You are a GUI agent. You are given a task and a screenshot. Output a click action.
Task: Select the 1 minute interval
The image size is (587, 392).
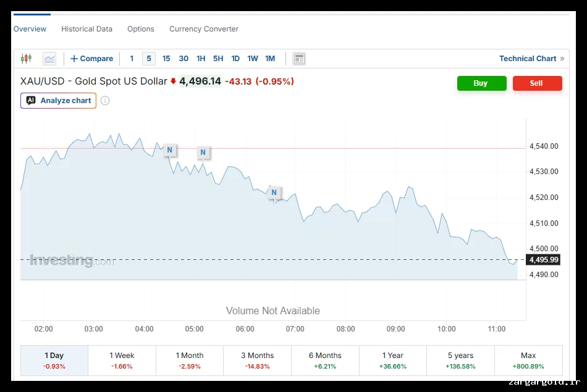click(x=132, y=59)
